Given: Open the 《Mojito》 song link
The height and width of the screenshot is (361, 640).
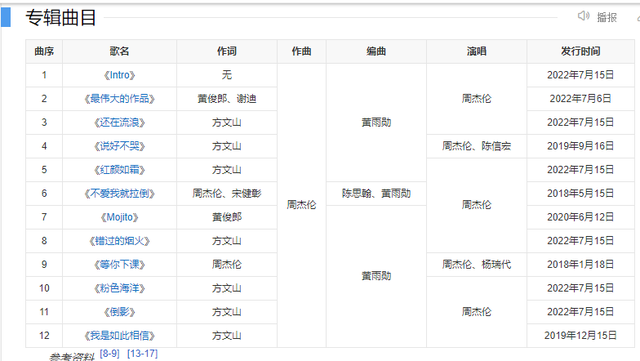Looking at the screenshot, I should (119, 217).
